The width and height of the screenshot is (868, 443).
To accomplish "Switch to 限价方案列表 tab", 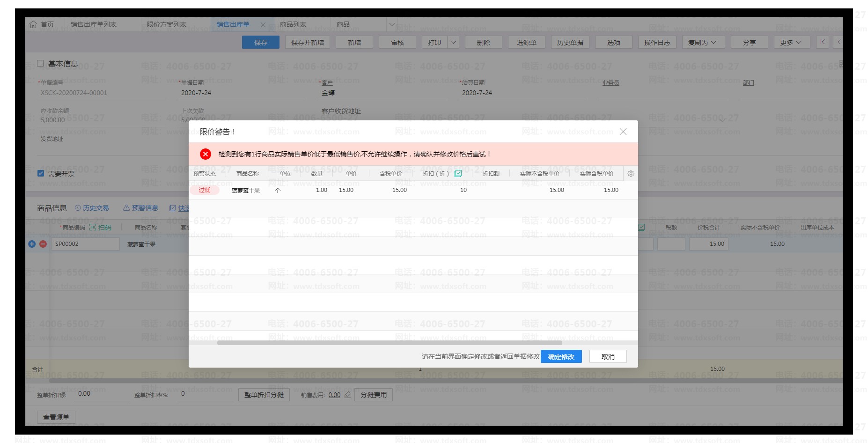I will (166, 24).
